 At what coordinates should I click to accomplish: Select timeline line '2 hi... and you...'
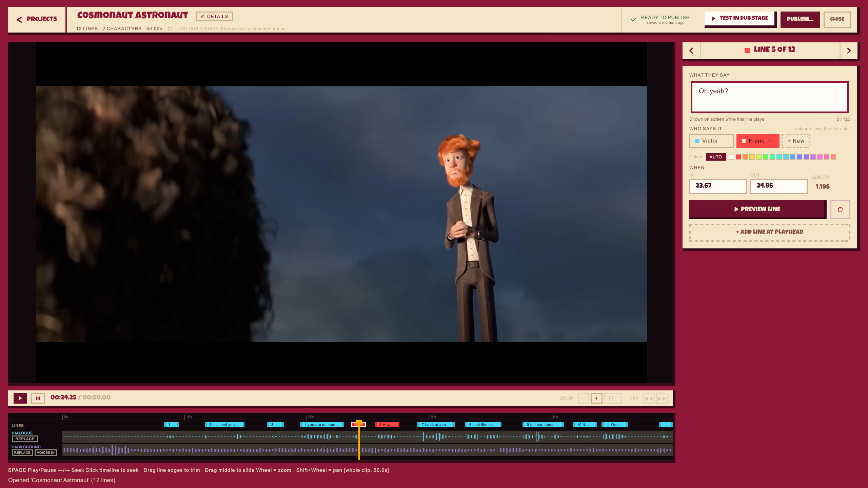click(224, 425)
